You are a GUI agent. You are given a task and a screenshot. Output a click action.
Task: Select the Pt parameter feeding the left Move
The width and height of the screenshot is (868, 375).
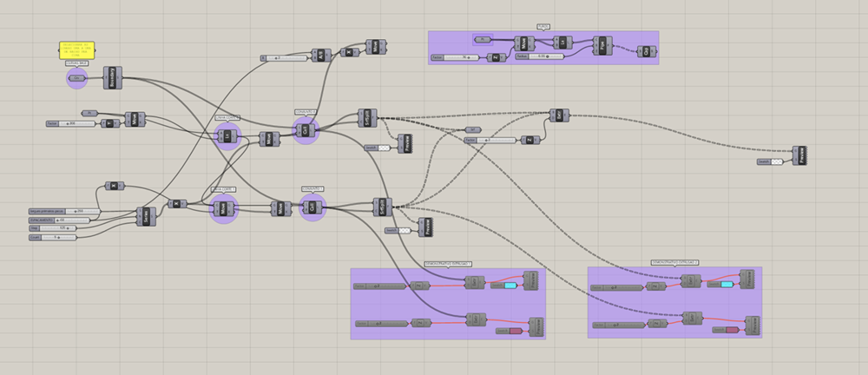tap(89, 113)
